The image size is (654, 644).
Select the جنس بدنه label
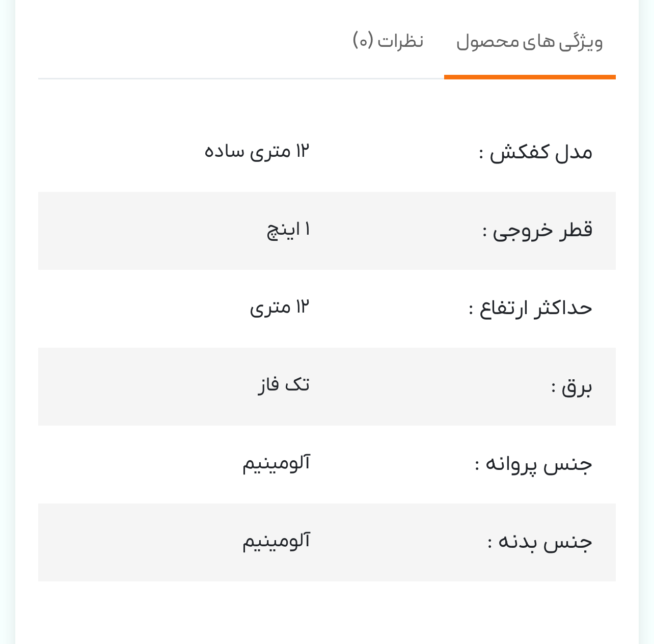click(540, 542)
